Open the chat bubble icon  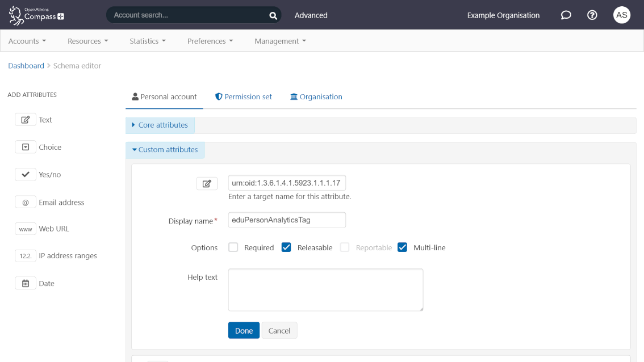(566, 15)
